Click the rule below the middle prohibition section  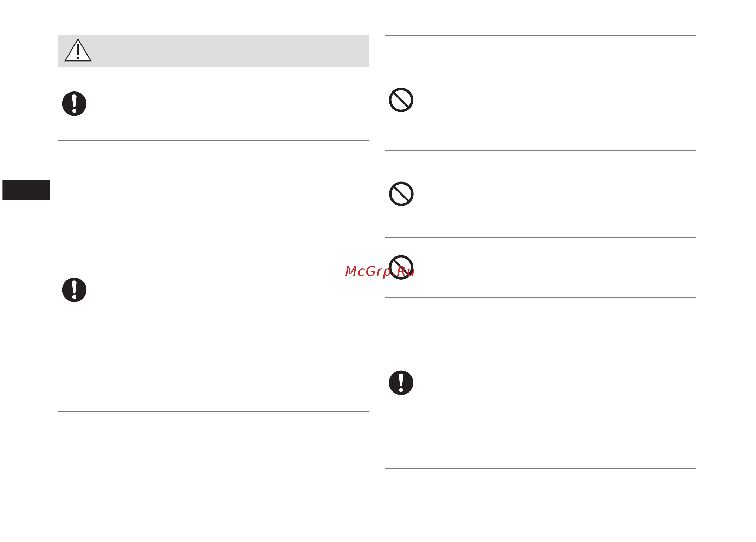click(541, 238)
